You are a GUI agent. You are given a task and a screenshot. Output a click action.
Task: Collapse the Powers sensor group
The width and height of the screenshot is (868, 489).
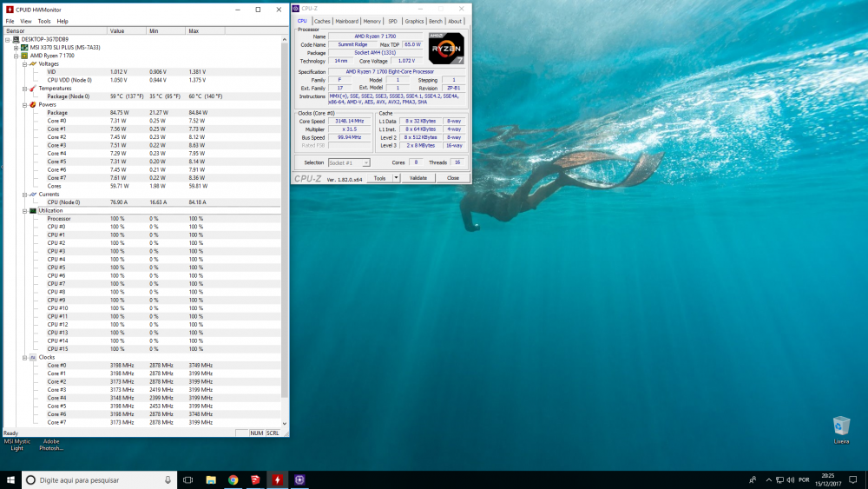[24, 104]
